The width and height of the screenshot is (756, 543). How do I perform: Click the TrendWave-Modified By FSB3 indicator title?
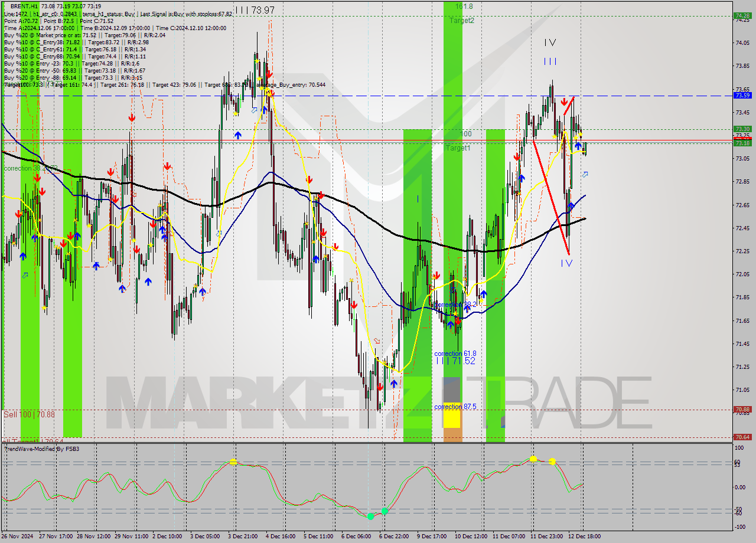click(42, 449)
